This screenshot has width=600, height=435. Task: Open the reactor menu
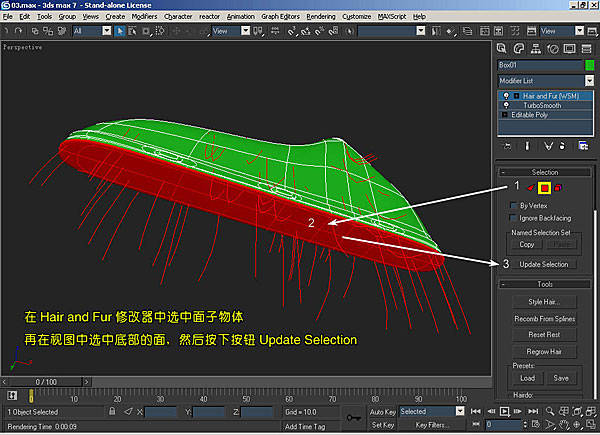(209, 16)
